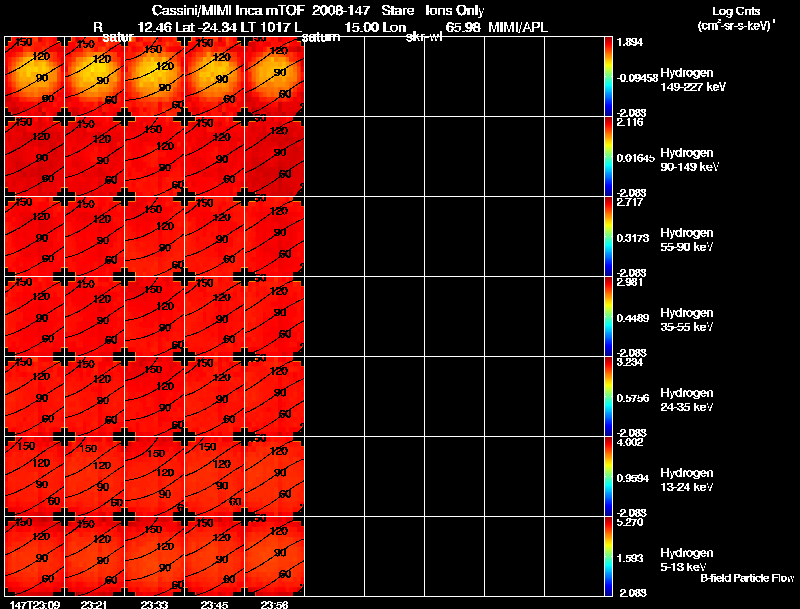Click the scale midpoint value '-0.09458'
800x609 pixels.
pos(637,78)
